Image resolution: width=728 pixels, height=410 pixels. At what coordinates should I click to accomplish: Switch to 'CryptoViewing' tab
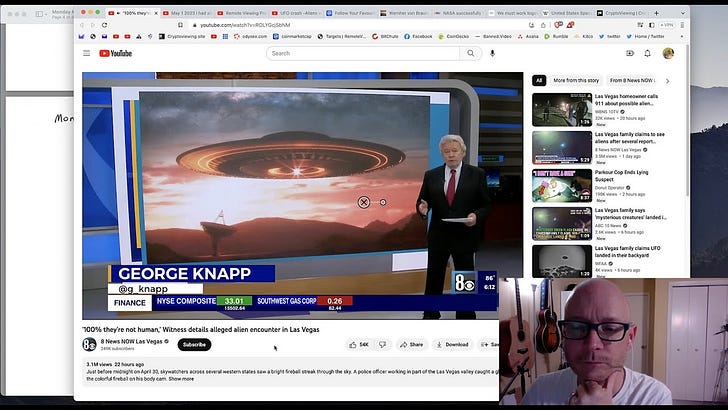(x=621, y=13)
